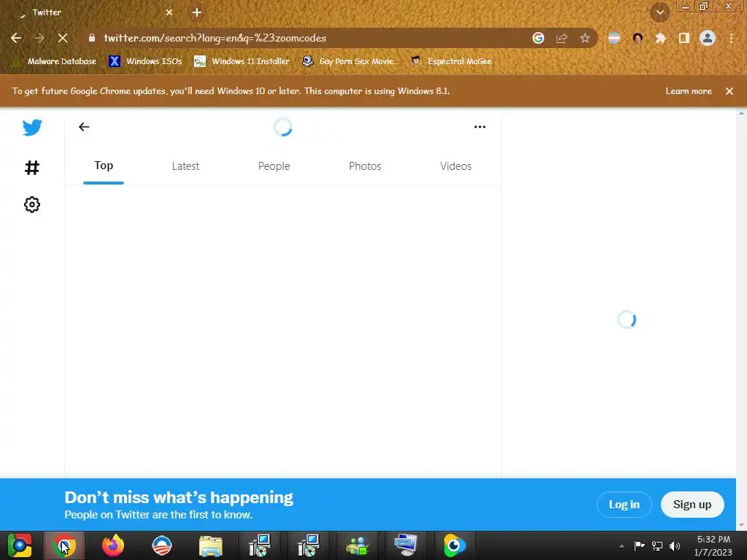View site info via the padlock icon

click(x=92, y=38)
